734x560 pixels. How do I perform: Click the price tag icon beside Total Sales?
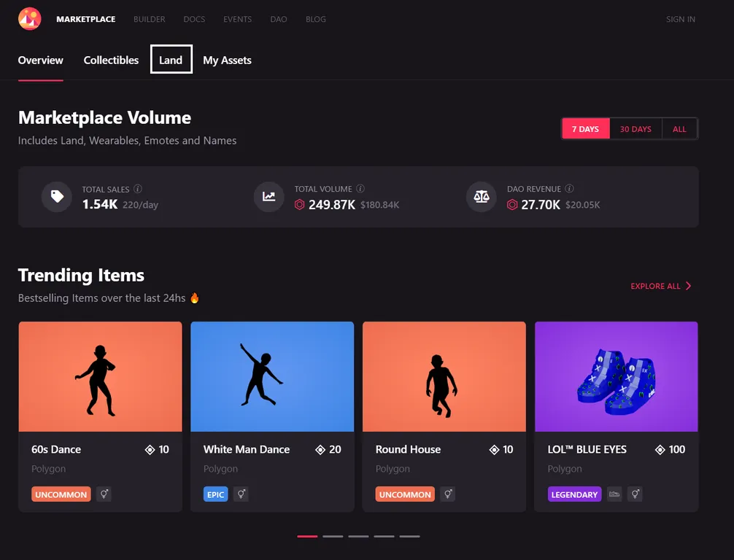click(57, 196)
